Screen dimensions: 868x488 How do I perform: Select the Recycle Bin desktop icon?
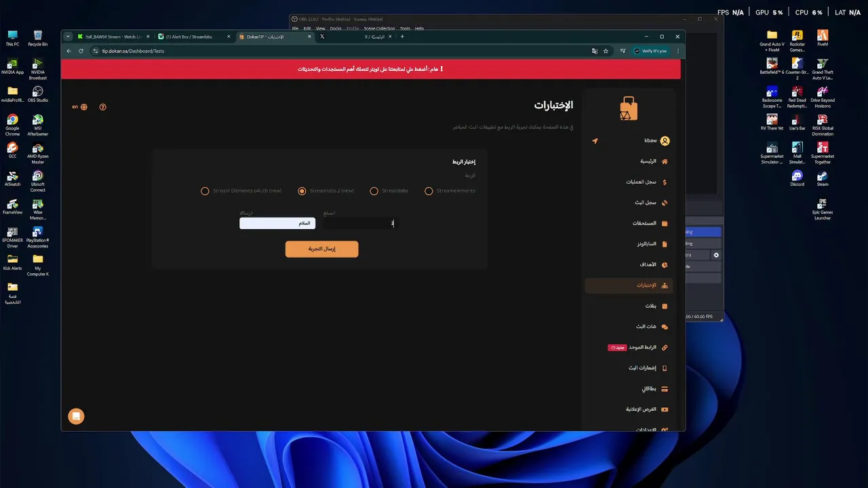tap(38, 38)
